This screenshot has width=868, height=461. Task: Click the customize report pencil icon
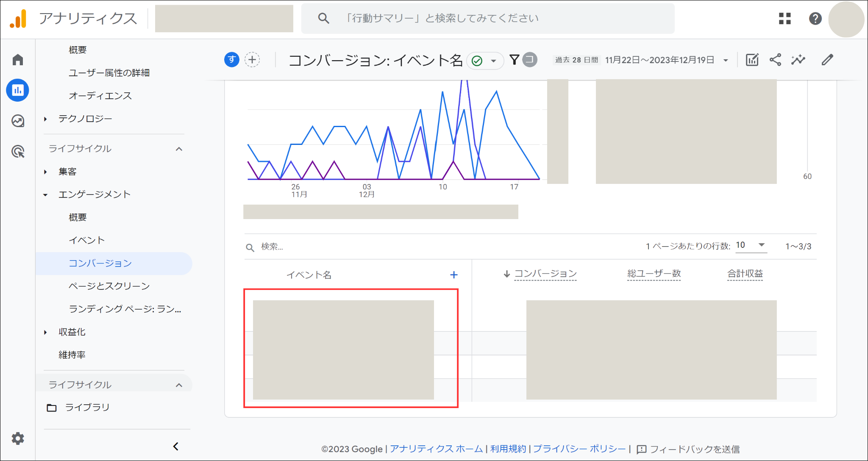[827, 60]
